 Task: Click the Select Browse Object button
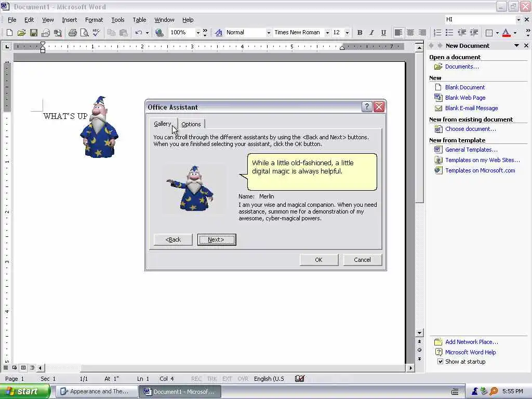click(419, 350)
